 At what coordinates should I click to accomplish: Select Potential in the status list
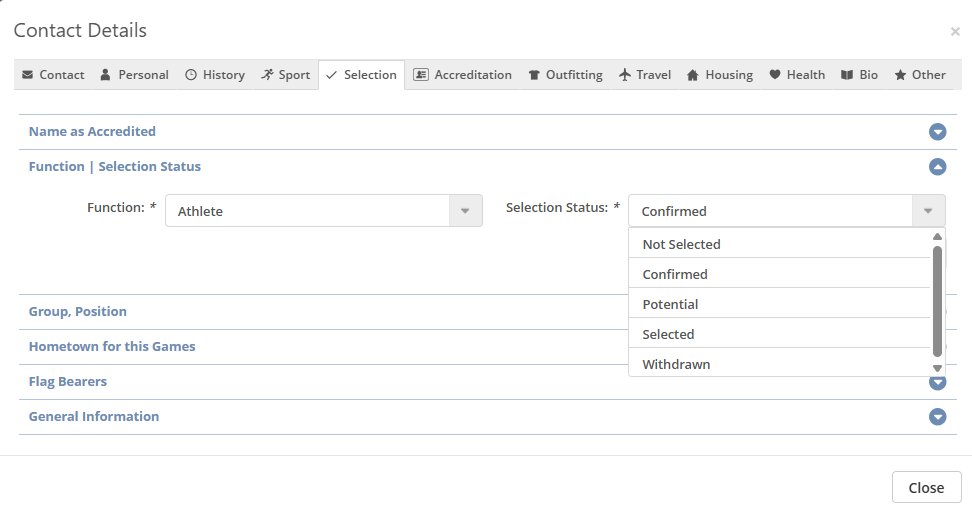pyautogui.click(x=670, y=304)
